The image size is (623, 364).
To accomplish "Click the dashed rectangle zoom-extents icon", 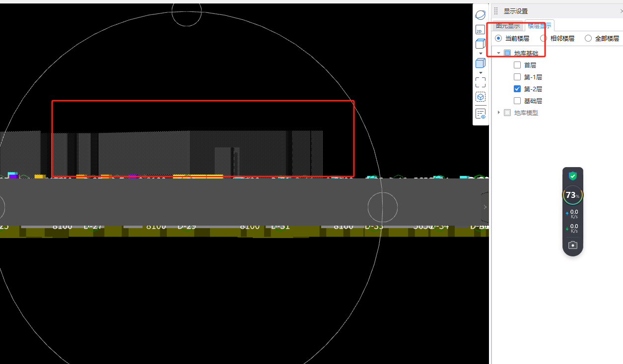I will [x=481, y=82].
